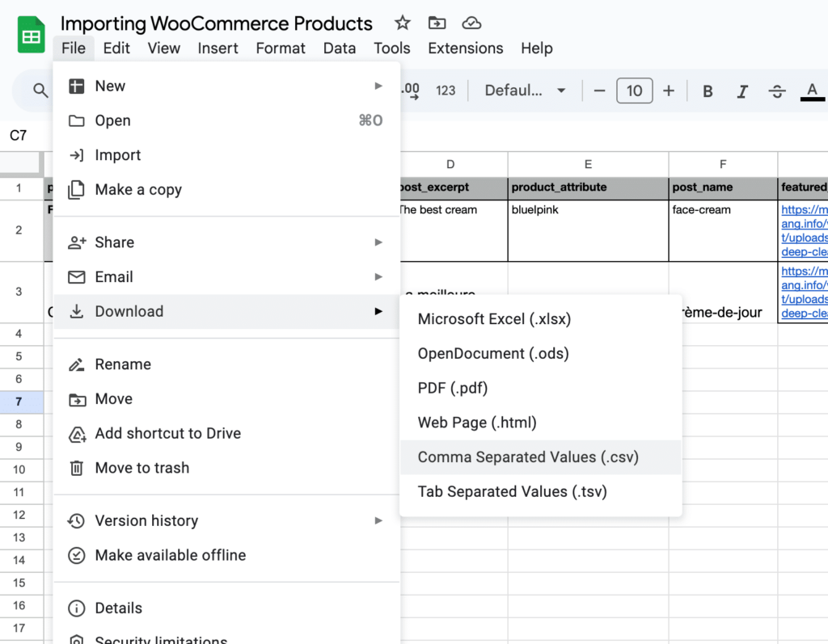Select Rename in the File menu
The image size is (828, 644).
[x=226, y=364]
